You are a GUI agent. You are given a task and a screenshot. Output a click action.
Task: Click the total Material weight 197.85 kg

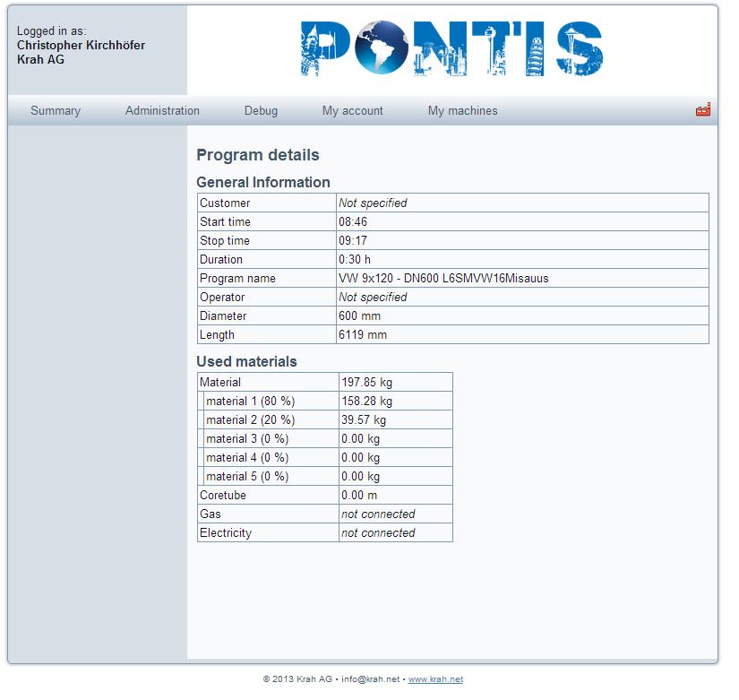366,383
